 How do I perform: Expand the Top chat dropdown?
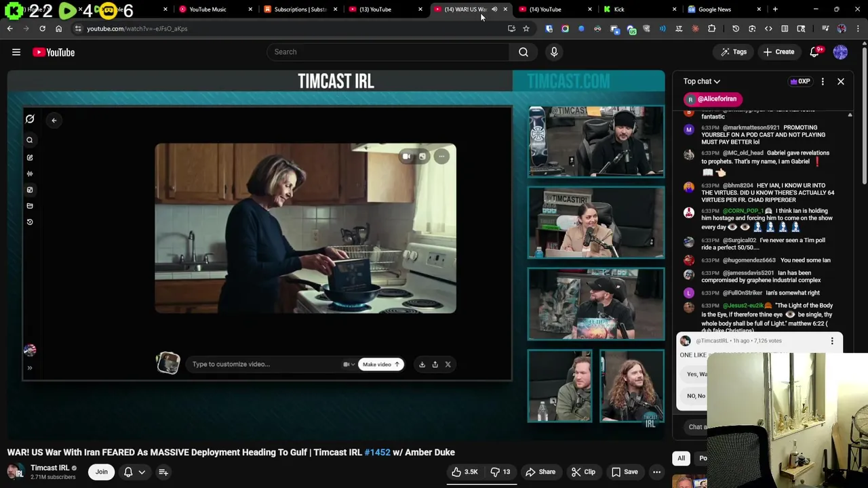click(702, 81)
